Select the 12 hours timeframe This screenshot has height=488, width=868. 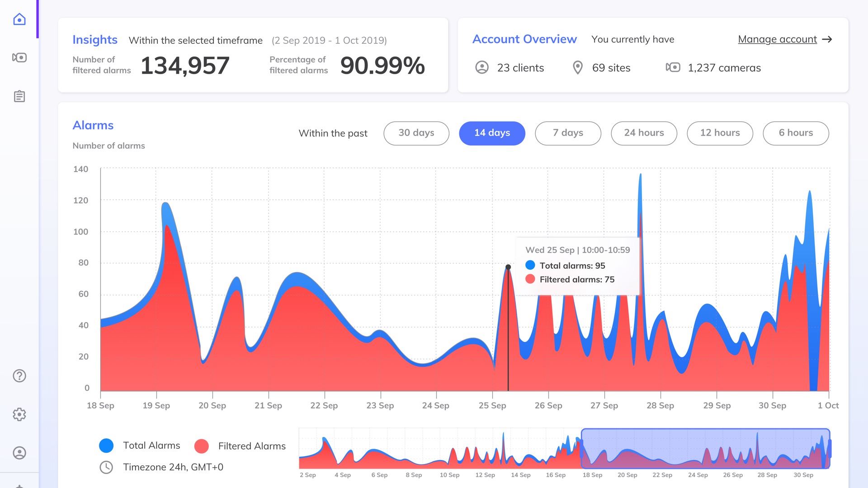(x=720, y=133)
